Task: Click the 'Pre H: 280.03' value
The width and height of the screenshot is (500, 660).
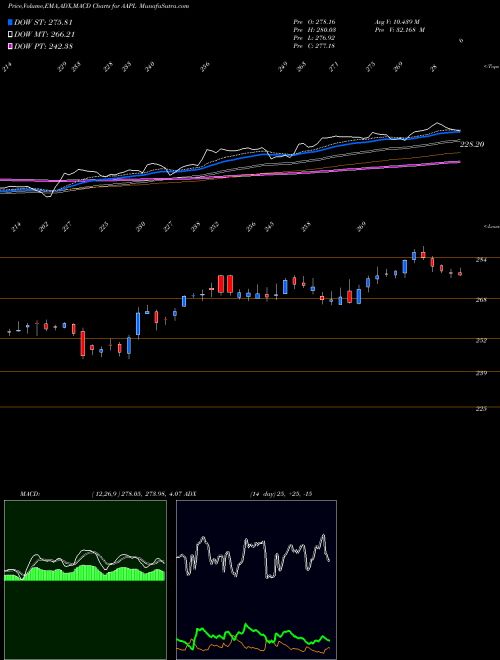Action: pos(314,30)
